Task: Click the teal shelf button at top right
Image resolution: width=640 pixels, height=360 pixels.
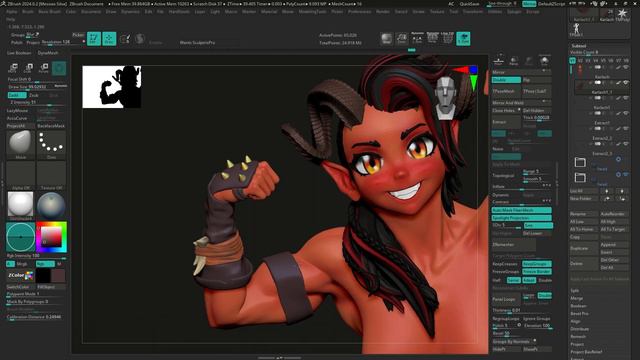Action: click(463, 38)
